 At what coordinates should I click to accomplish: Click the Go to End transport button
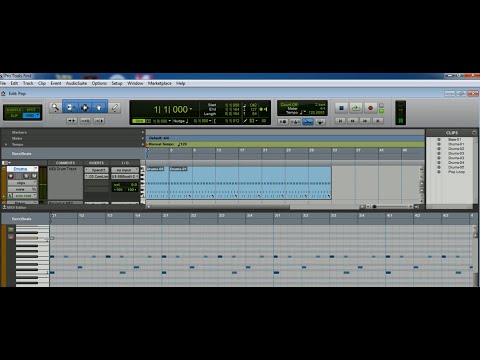(x=378, y=121)
